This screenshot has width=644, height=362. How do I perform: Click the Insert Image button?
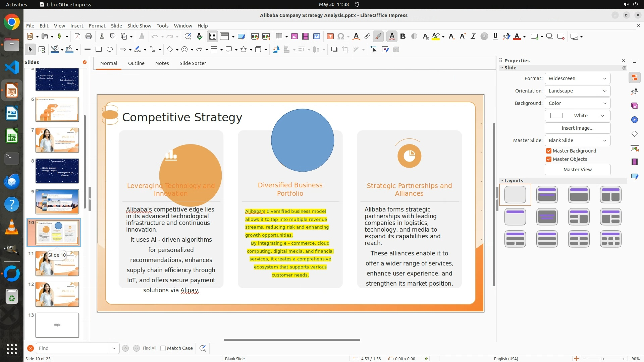[x=577, y=128]
